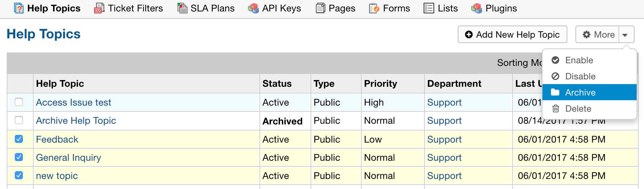
Task: Click the gear icon on More button
Action: pos(587,35)
